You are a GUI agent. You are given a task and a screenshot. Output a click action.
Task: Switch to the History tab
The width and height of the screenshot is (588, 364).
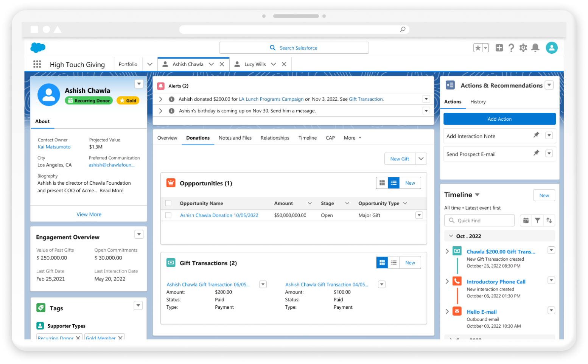pos(478,102)
